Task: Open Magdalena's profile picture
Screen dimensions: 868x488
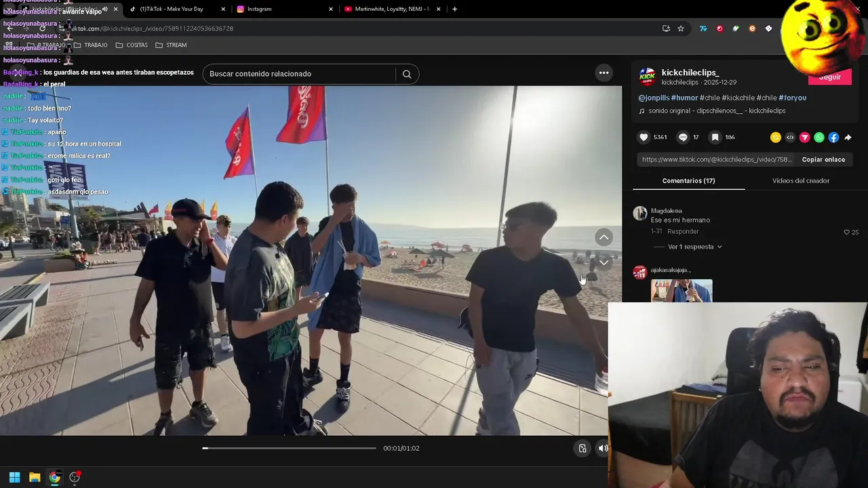Action: [639, 214]
